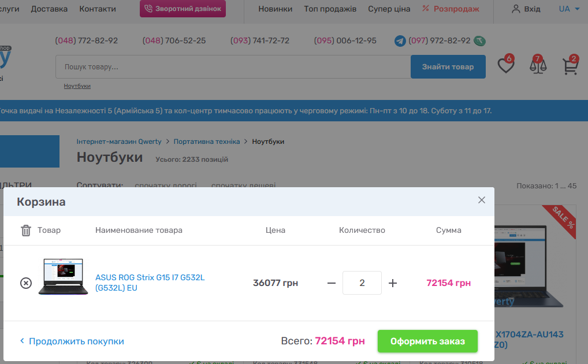Open ASUS ROG Strix G15 product thumbnail

pos(64,277)
